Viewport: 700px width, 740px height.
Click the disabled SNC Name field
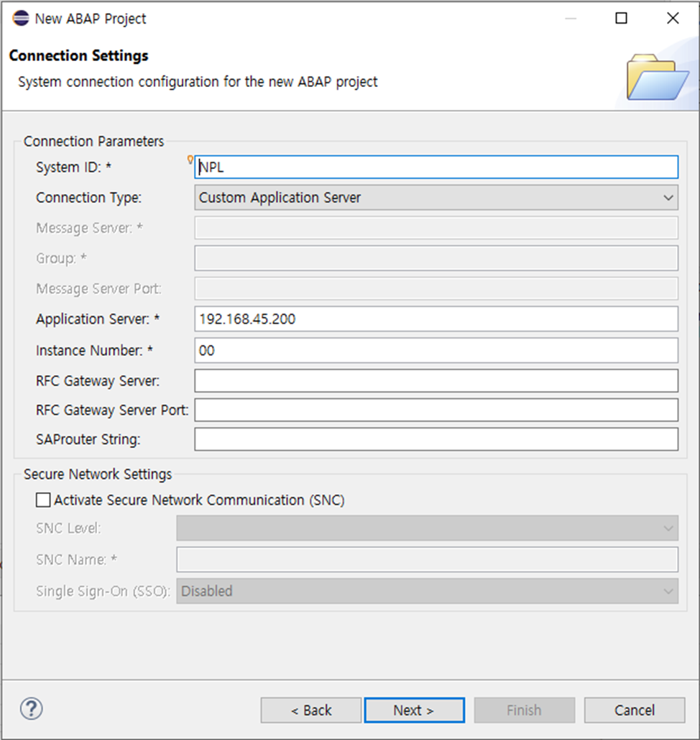click(x=428, y=559)
